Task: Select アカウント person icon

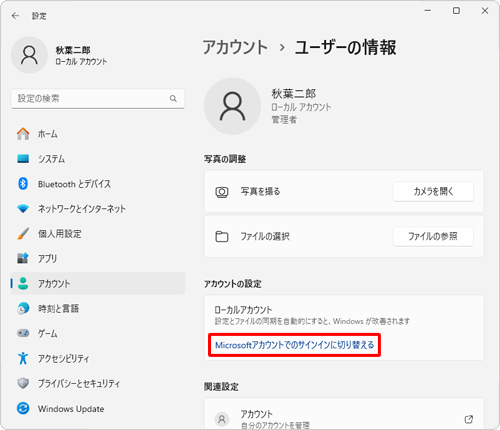Action: [x=23, y=283]
